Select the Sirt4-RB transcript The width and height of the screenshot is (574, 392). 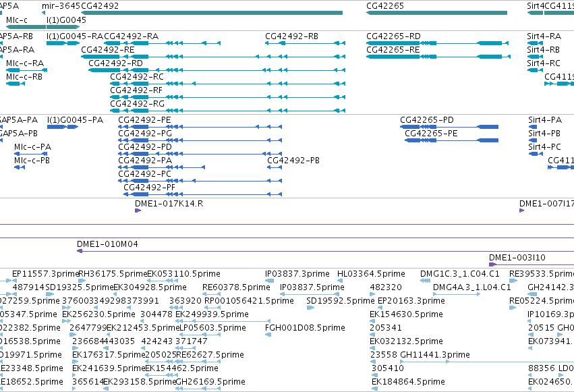tap(535, 57)
